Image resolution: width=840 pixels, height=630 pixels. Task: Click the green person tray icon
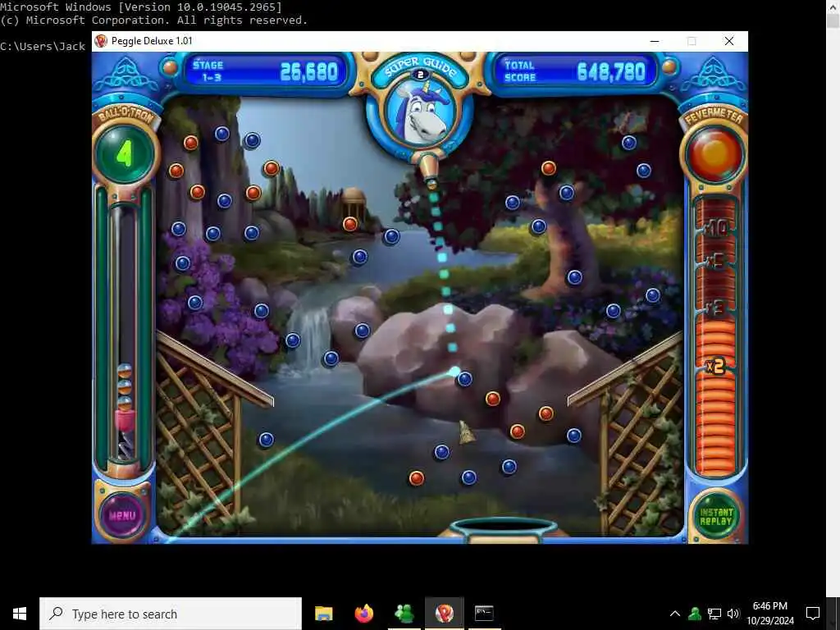[x=695, y=614]
